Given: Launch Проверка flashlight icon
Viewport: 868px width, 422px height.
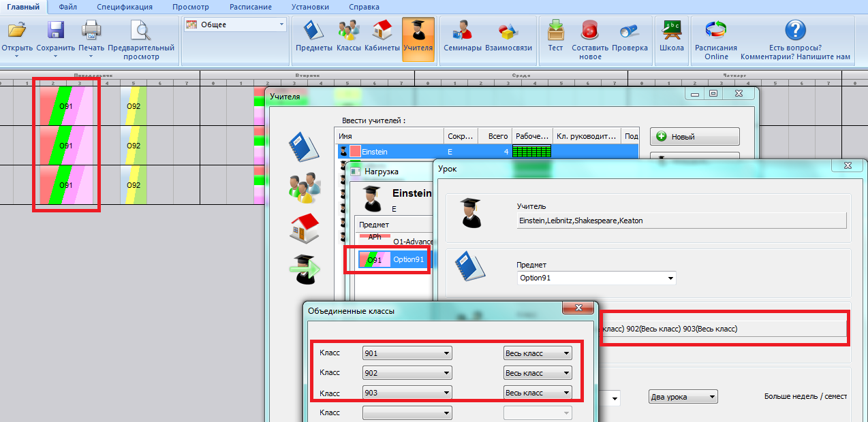Looking at the screenshot, I should (629, 31).
